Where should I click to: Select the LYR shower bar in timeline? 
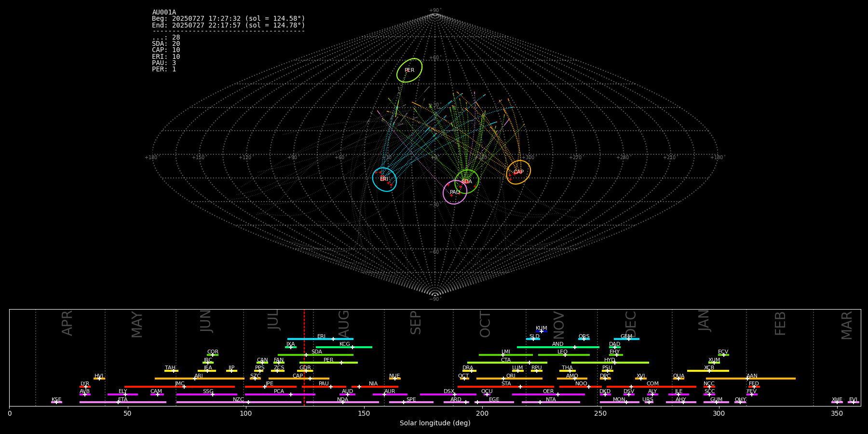pos(85,387)
